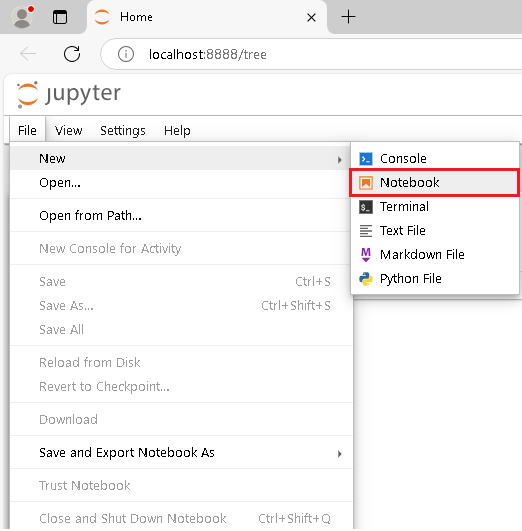
Task: Click the Ctrl+Shift+Q shortcut text
Action: (294, 519)
